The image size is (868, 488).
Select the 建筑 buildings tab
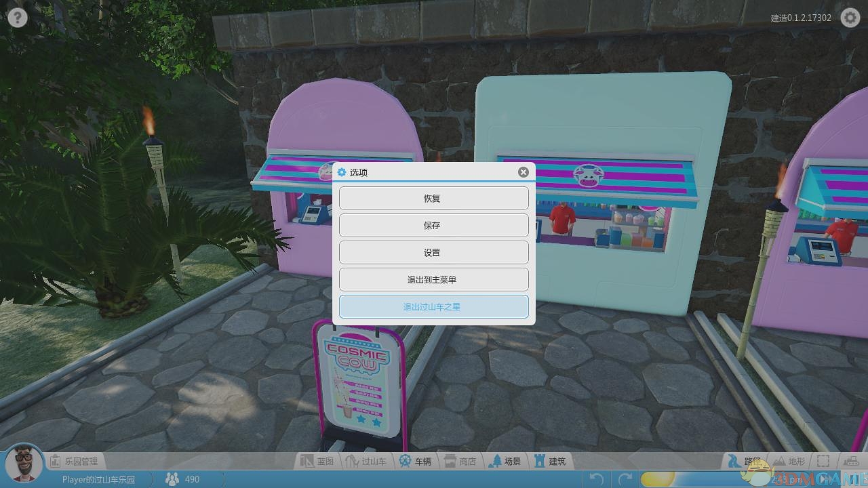coord(549,462)
